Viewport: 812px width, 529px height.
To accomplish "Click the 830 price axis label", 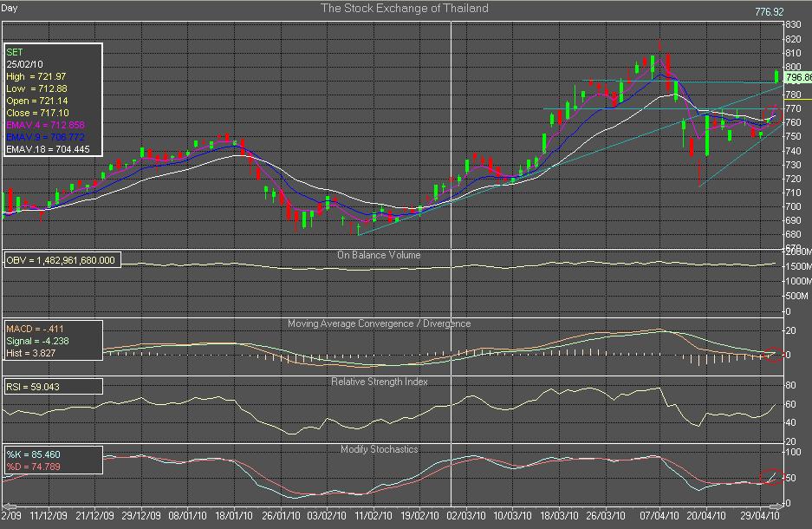I will [x=793, y=25].
